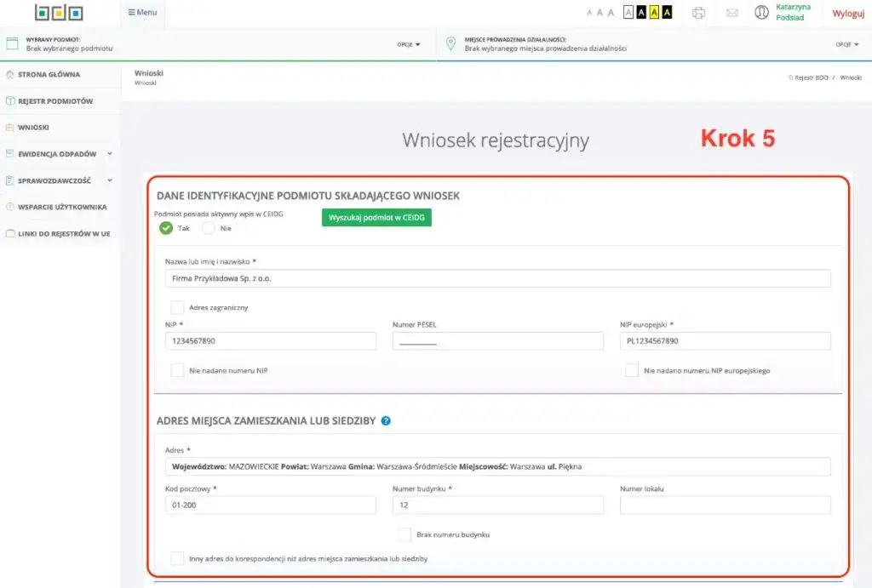This screenshot has width=872, height=588.
Task: Click the Wnioski sidebar icon
Action: click(10, 128)
